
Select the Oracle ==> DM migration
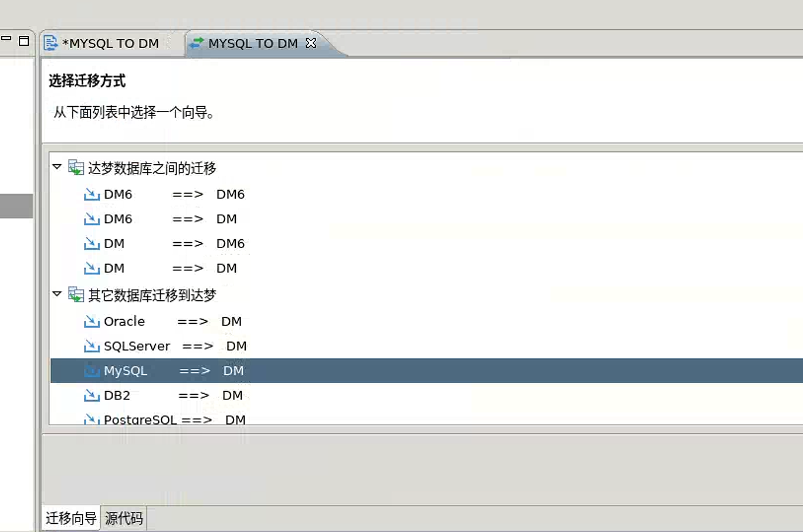[x=172, y=321]
